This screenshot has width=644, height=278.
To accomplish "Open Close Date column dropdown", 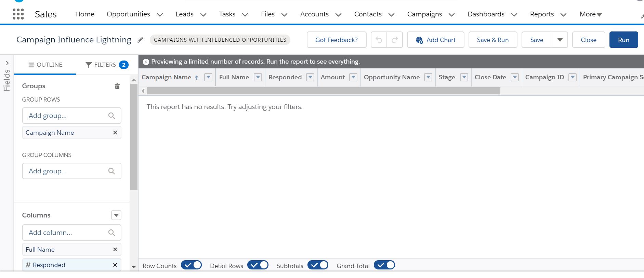I will click(x=515, y=77).
